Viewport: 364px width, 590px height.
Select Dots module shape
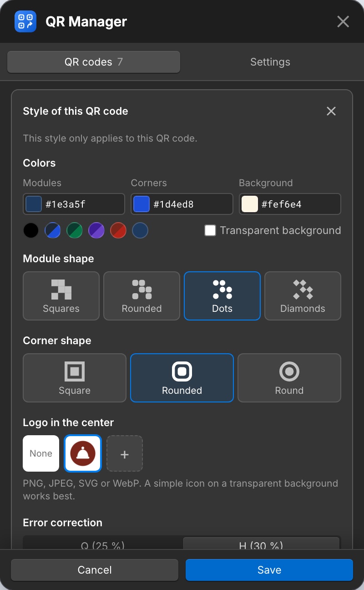pyautogui.click(x=222, y=296)
